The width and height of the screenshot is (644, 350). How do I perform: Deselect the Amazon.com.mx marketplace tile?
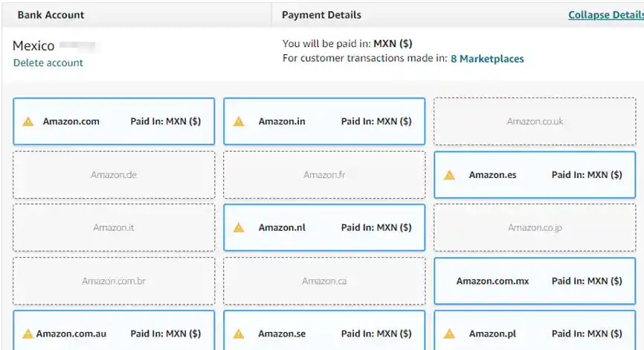[535, 281]
